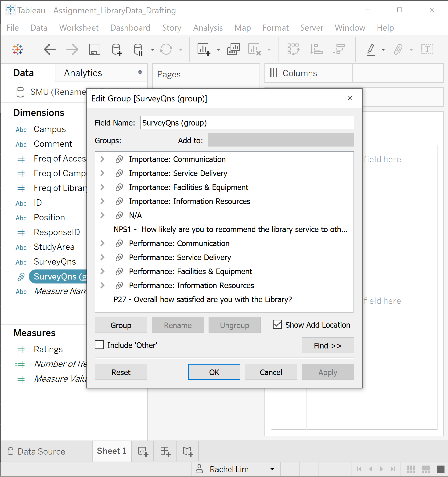Uncheck Show Add Location checkbox

[x=277, y=325]
